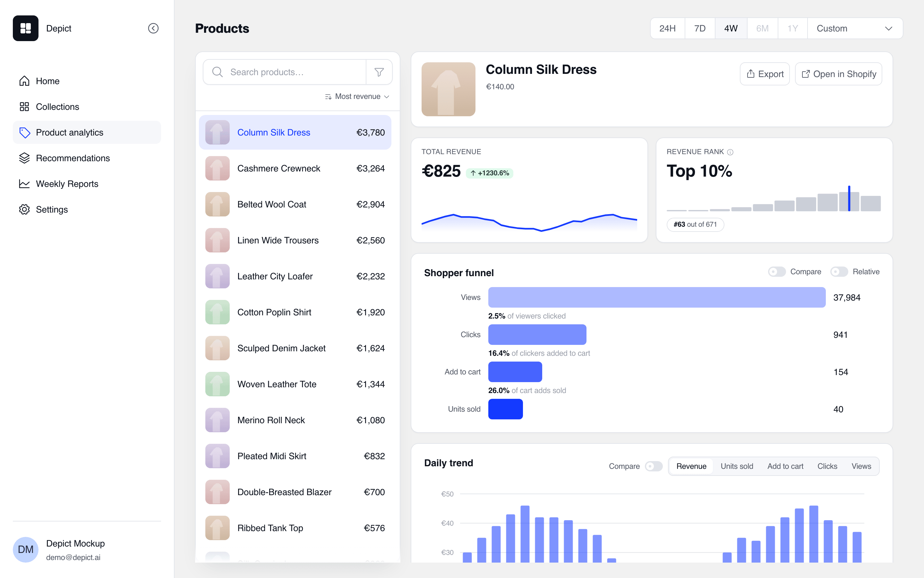The width and height of the screenshot is (924, 578).
Task: Switch Daily trend to Add to cart
Action: 785,466
